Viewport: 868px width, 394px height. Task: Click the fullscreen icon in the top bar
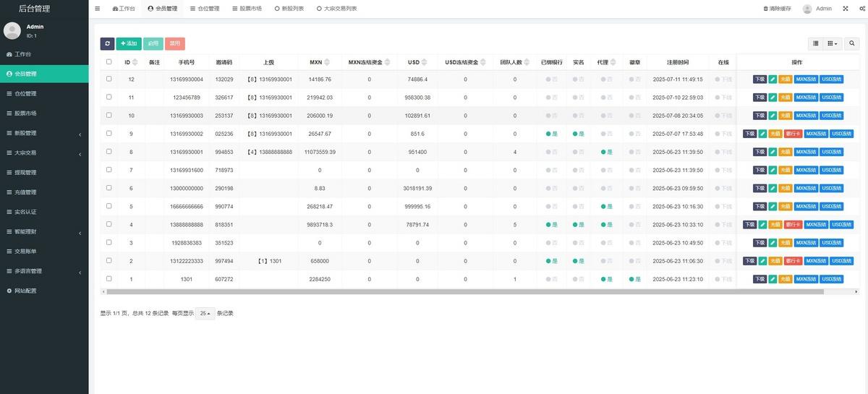(x=845, y=9)
